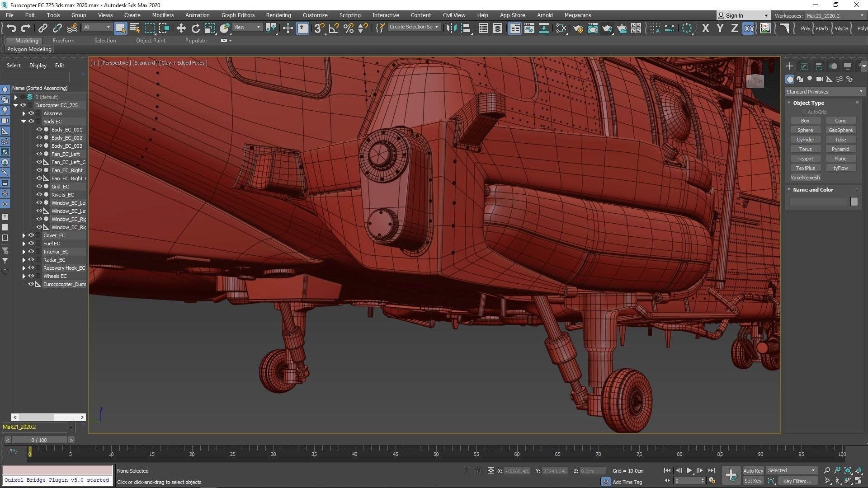868x488 pixels.
Task: Toggle visibility of the Airscrew group
Action: point(31,113)
